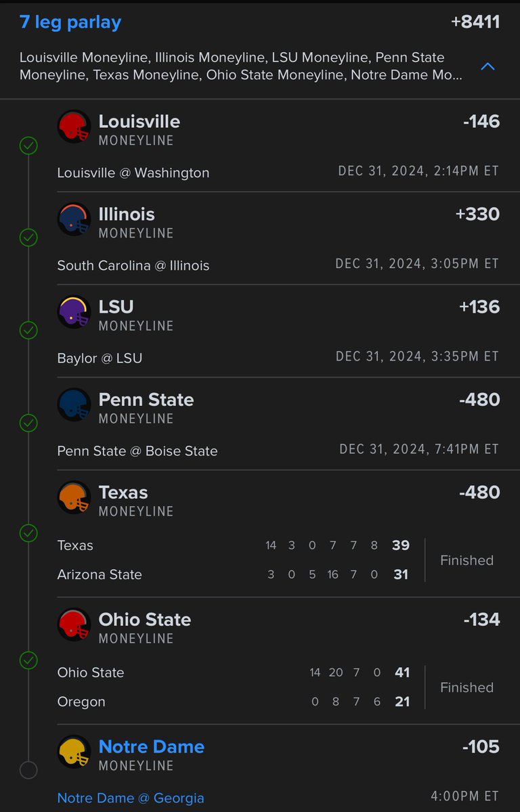Click the +8411 parlay odds
The height and width of the screenshot is (812, 520).
[x=475, y=22]
